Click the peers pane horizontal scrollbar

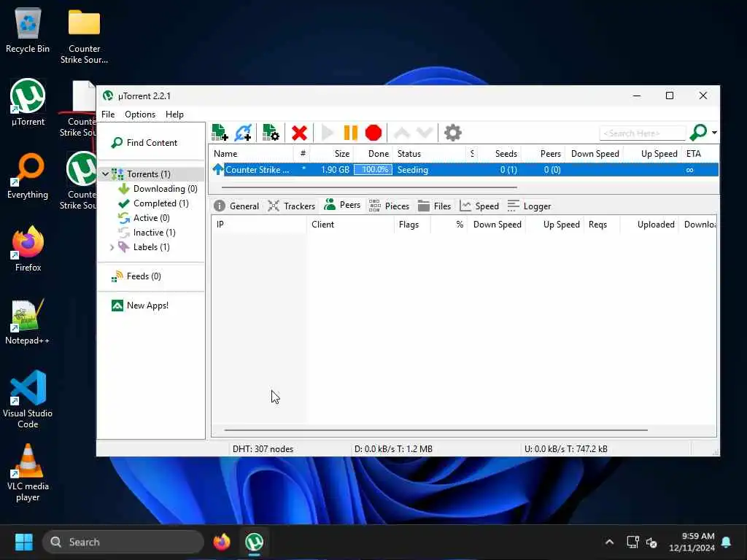tap(436, 430)
